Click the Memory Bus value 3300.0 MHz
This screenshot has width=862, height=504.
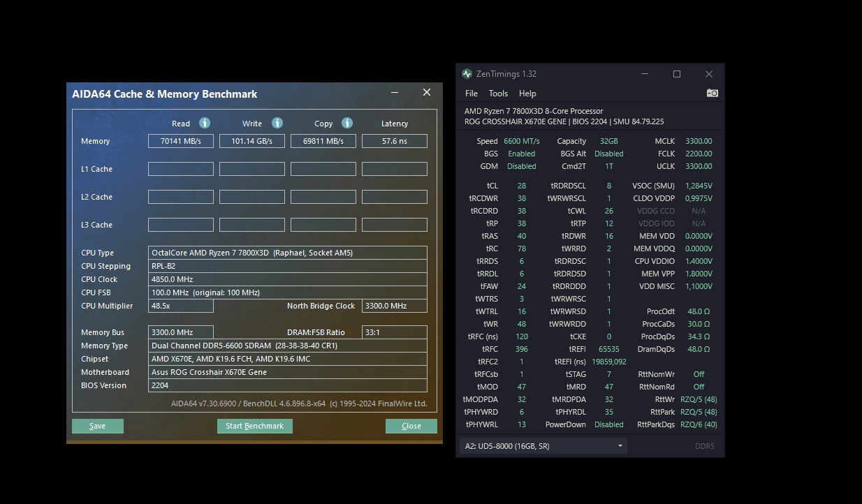pos(181,332)
